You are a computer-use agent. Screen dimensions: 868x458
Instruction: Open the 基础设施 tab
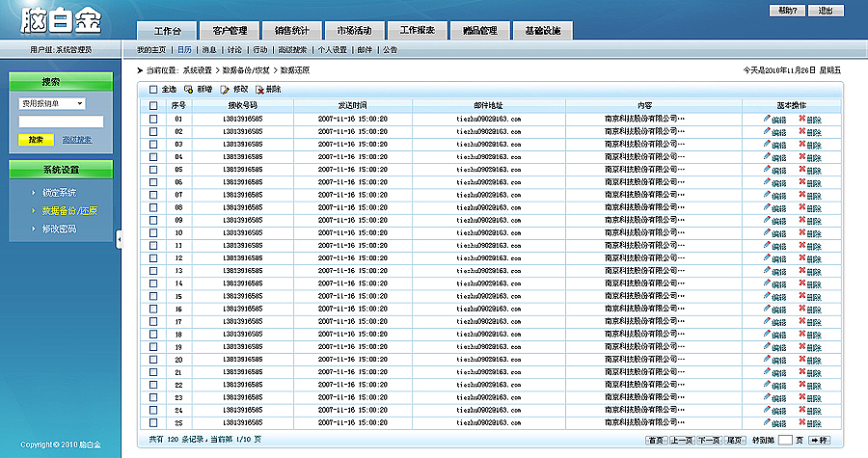(543, 31)
